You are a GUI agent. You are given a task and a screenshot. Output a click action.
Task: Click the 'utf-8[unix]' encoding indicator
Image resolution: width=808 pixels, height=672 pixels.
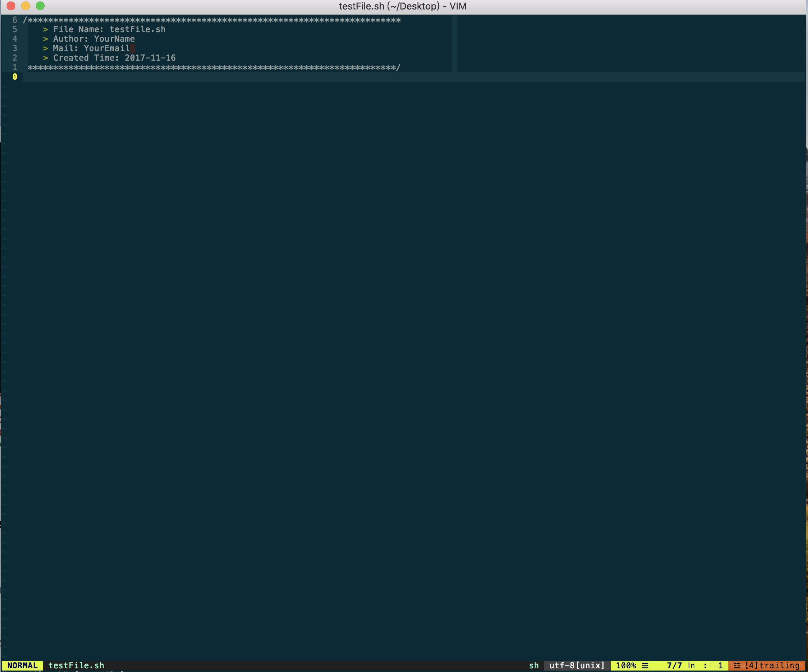(577, 665)
